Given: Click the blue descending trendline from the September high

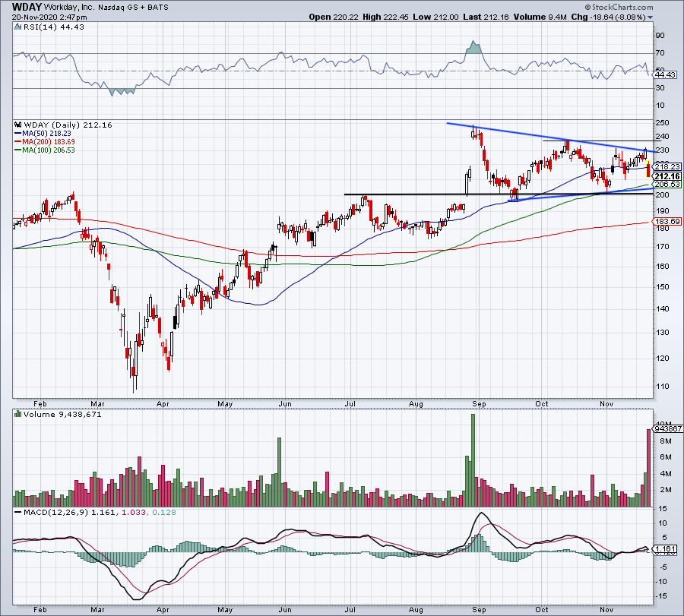Looking at the screenshot, I should click(x=549, y=137).
